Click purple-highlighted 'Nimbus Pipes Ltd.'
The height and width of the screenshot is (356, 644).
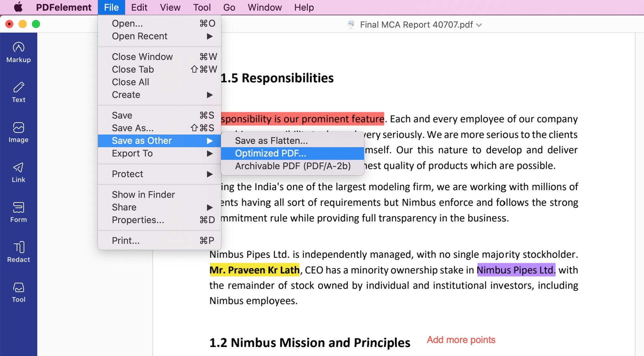pos(516,270)
